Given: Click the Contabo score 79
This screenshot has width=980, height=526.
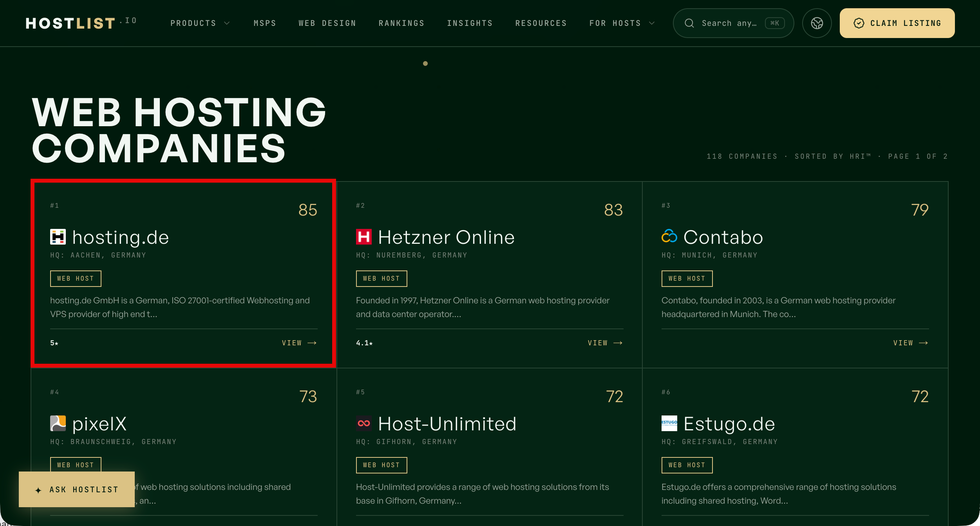Looking at the screenshot, I should click(x=920, y=210).
